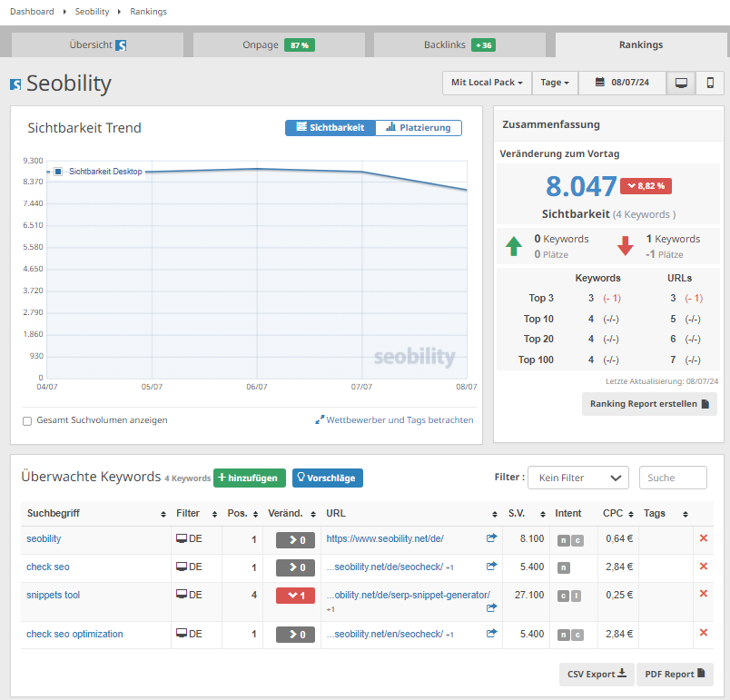Click the Sichtbarkeit Desktop legend marker
The image size is (730, 700).
point(58,172)
